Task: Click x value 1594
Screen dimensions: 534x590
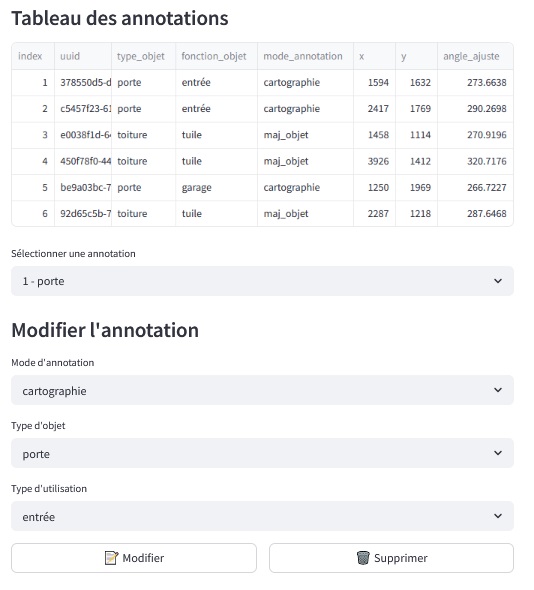Action: (374, 82)
